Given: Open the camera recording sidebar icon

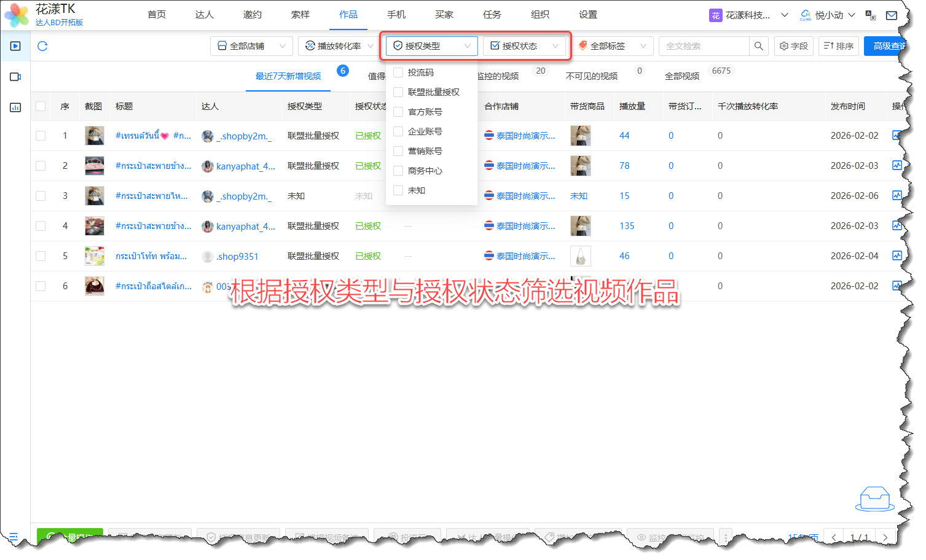Looking at the screenshot, I should pyautogui.click(x=15, y=77).
